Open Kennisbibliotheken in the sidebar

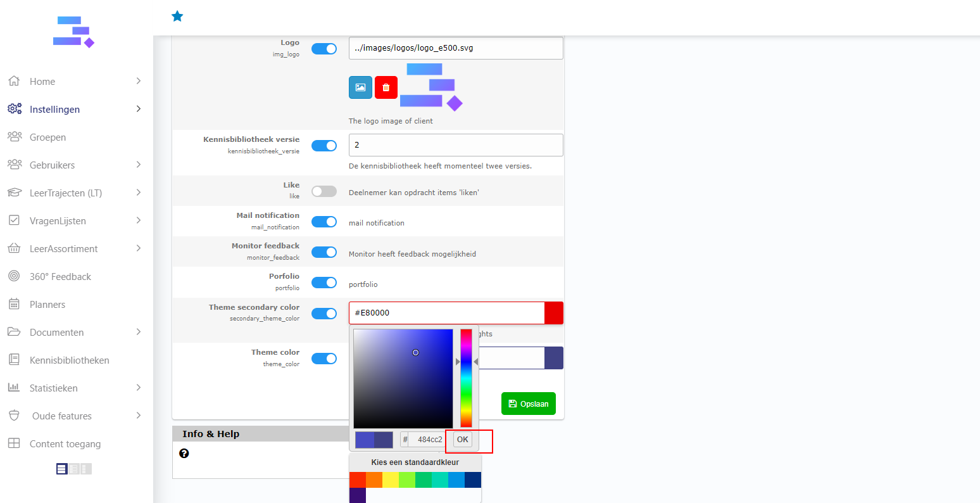(69, 360)
